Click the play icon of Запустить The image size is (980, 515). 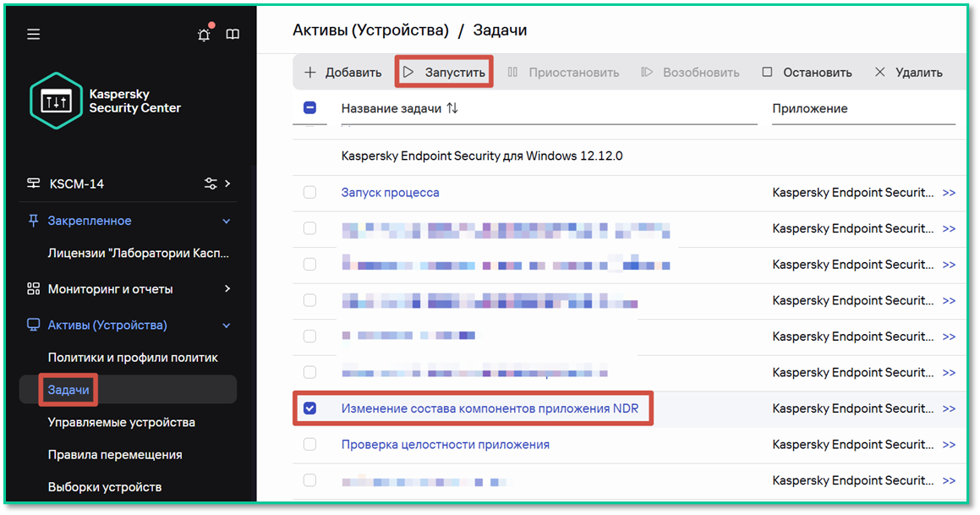[x=408, y=72]
